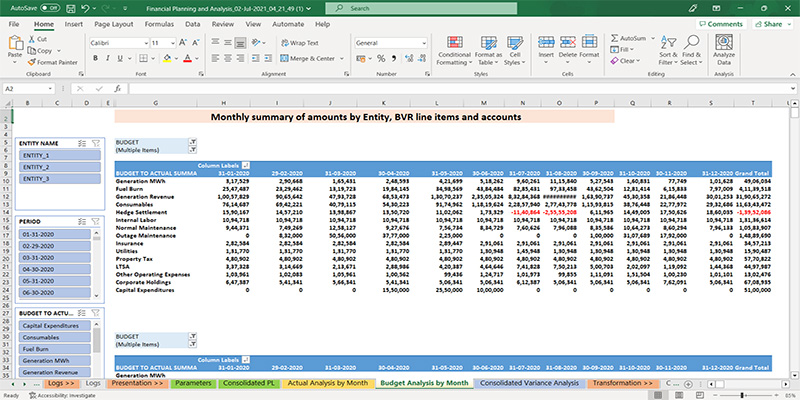Toggle the AutoSave switch
Viewport: 800px width, 400px height.
click(49, 7)
